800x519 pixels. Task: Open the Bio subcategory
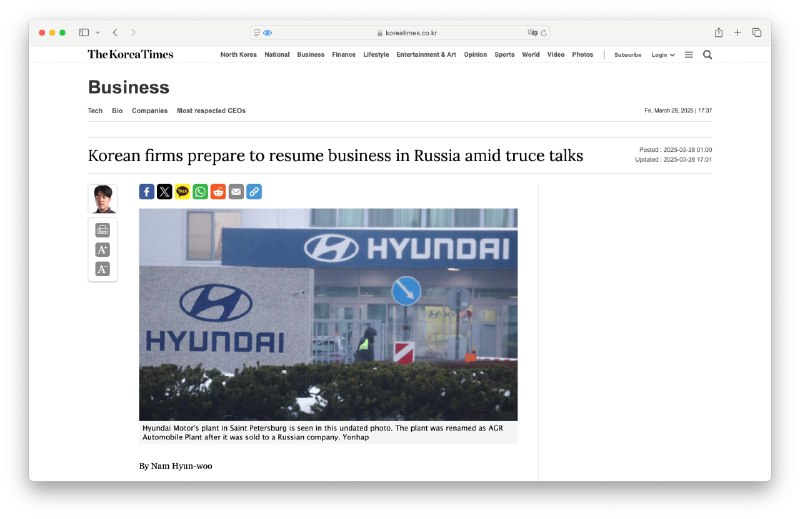[117, 111]
